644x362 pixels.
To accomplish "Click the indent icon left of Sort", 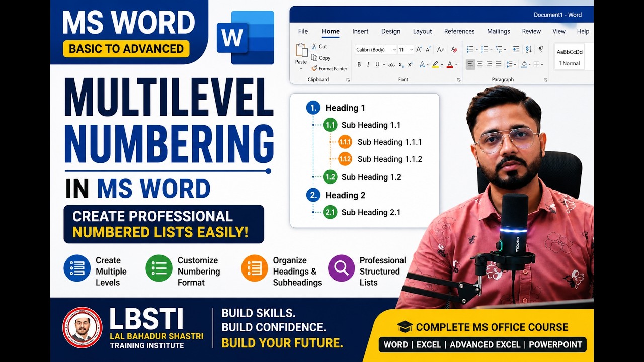I will [x=516, y=49].
